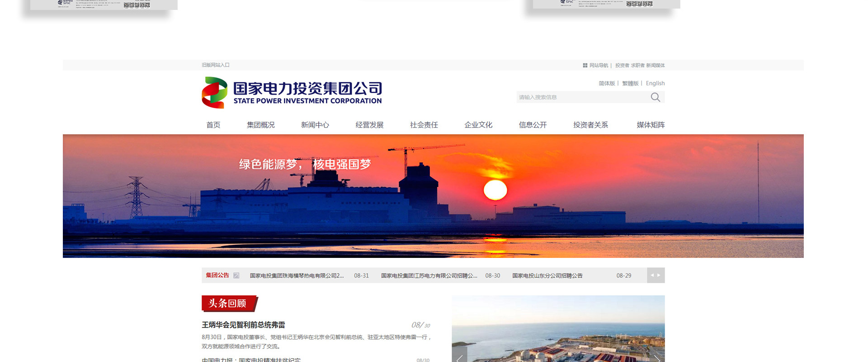The height and width of the screenshot is (362, 868).
Task: Open the 旧版网站入口 link
Action: (216, 65)
